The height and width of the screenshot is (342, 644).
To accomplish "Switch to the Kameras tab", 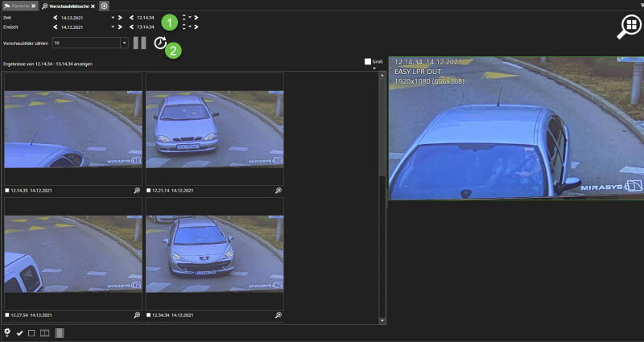I will pyautogui.click(x=19, y=6).
